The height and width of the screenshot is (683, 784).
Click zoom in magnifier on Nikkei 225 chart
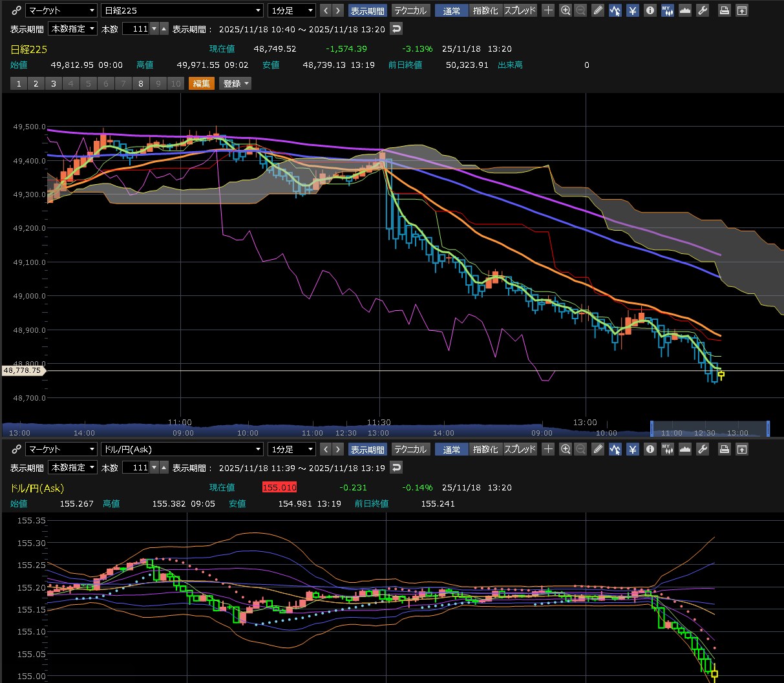566,10
